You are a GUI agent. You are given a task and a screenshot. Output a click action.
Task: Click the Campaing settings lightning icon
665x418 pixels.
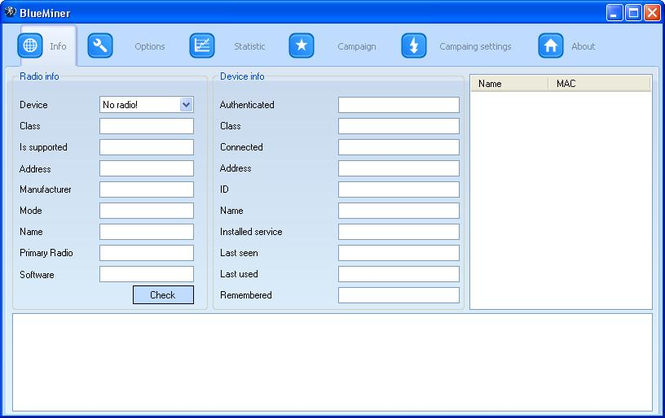(414, 45)
